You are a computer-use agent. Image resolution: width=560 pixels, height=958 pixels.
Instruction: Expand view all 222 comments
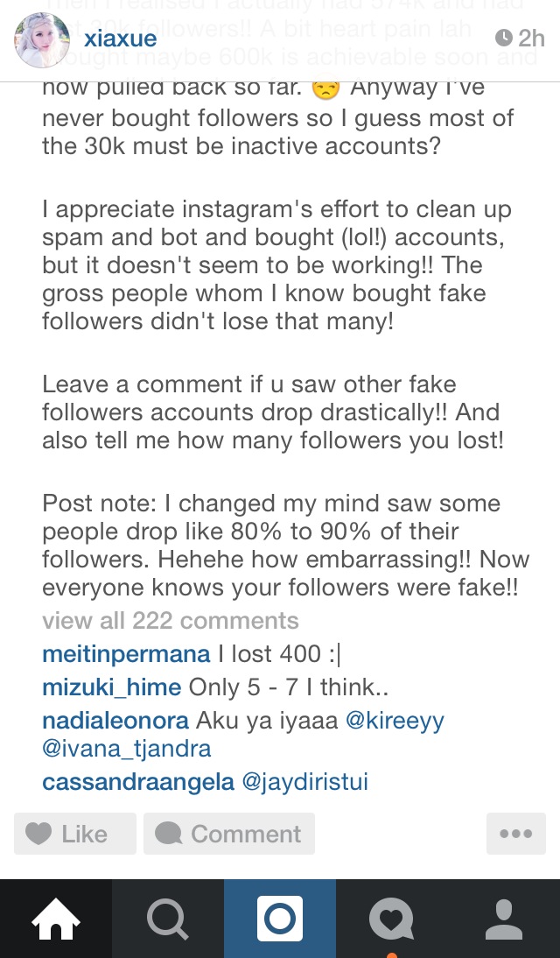(171, 621)
